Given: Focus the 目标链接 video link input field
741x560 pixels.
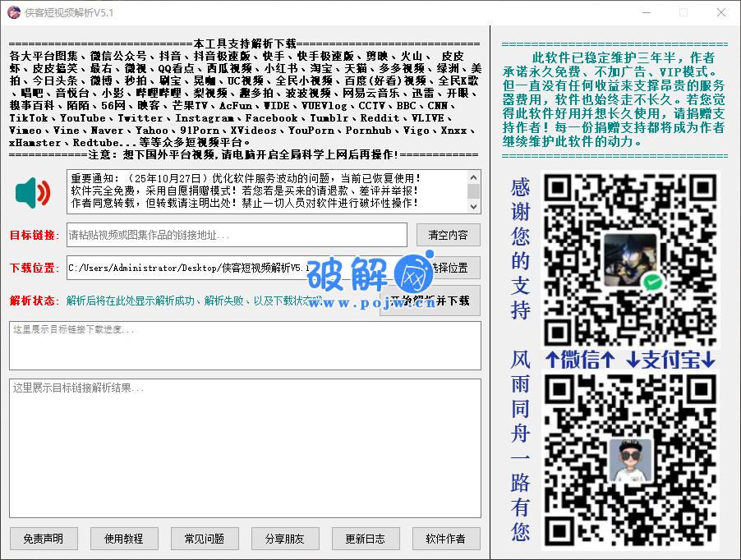Looking at the screenshot, I should click(237, 235).
